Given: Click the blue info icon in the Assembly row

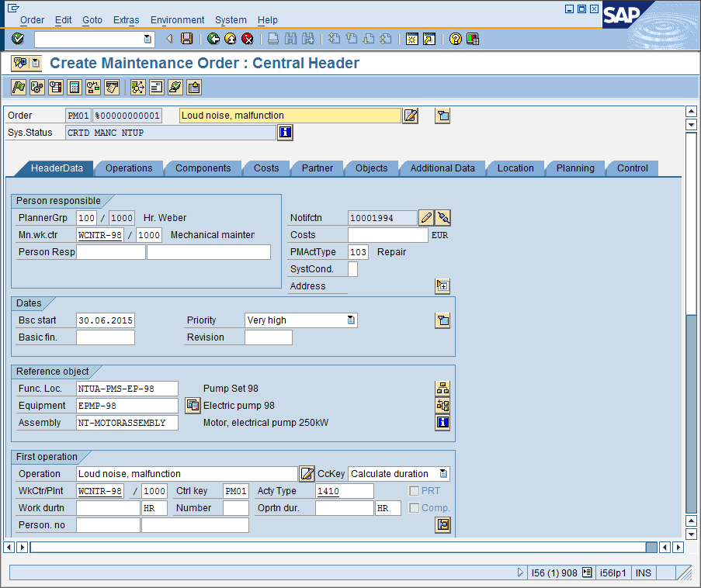Looking at the screenshot, I should 442,422.
